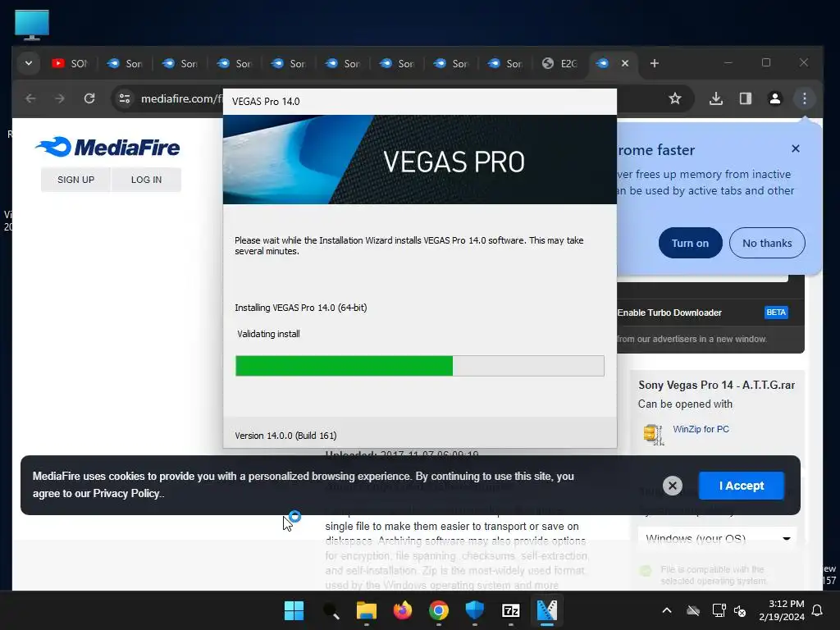This screenshot has height=630, width=840.
Task: Close the active MediaFire tab
Action: [x=624, y=63]
